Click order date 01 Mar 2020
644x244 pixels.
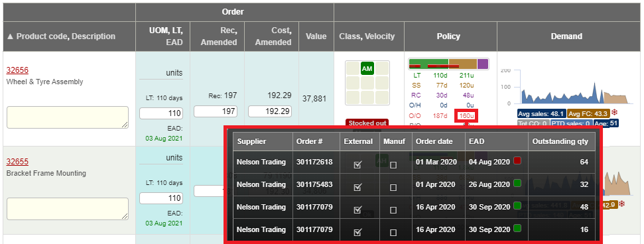click(436, 162)
